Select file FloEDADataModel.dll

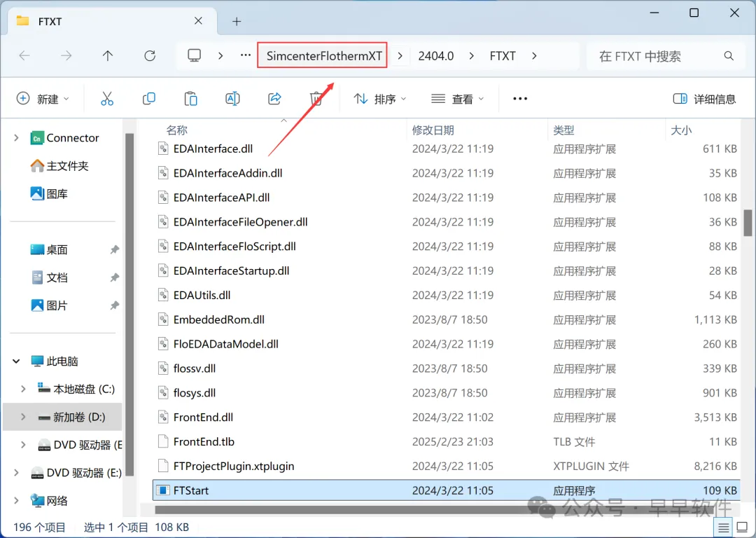click(x=225, y=344)
